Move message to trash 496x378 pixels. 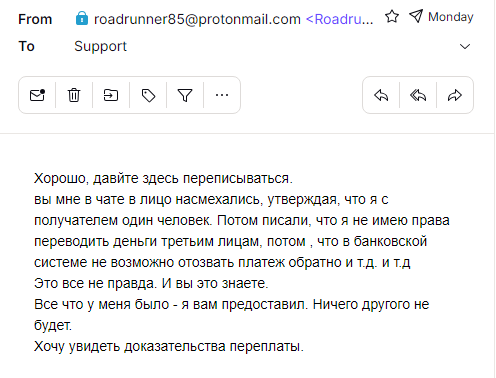[x=74, y=95]
